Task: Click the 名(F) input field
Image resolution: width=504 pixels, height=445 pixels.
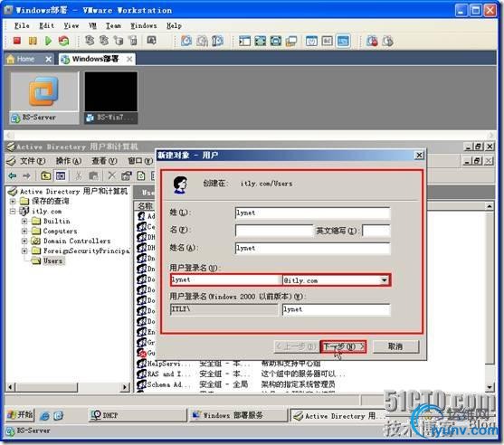Action: 274,231
